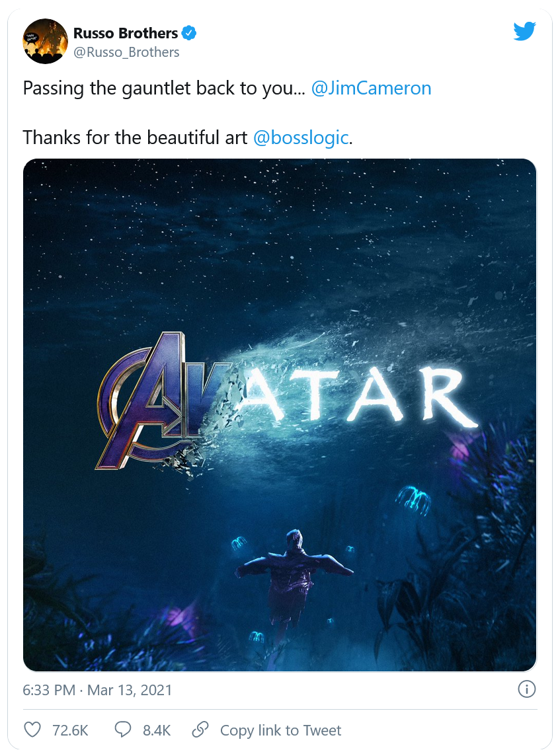Image resolution: width=558 pixels, height=756 pixels.
Task: Click the 72.6K likes count
Action: tap(69, 730)
